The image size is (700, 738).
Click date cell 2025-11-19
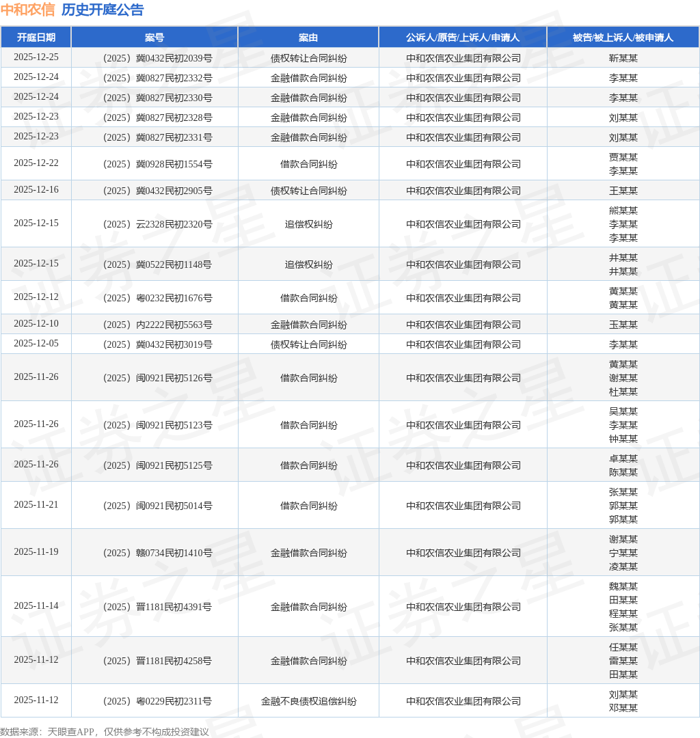pyautogui.click(x=36, y=551)
